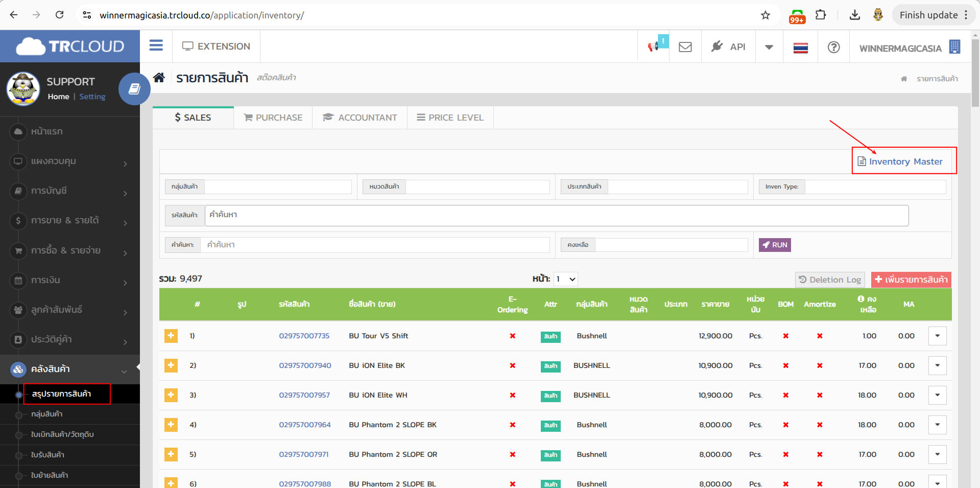
Task: Expand row 1 BU Tour V5 Shift plus icon
Action: (x=171, y=336)
